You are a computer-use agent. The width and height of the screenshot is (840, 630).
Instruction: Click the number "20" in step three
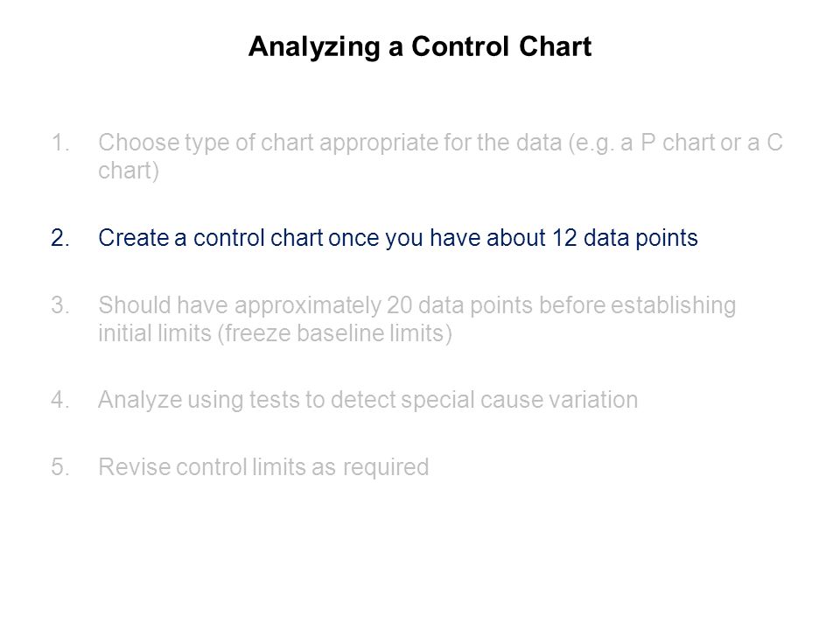[x=400, y=305]
